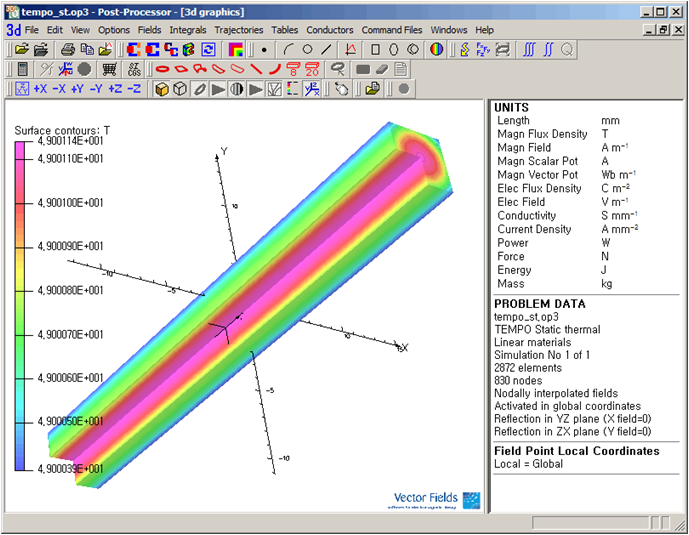Image resolution: width=689 pixels, height=535 pixels.
Task: Set view along -Z axis
Action: tap(134, 89)
